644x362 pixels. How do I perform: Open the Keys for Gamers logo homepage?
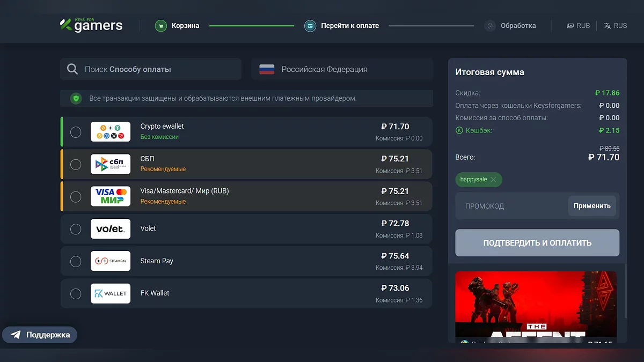[x=91, y=25]
